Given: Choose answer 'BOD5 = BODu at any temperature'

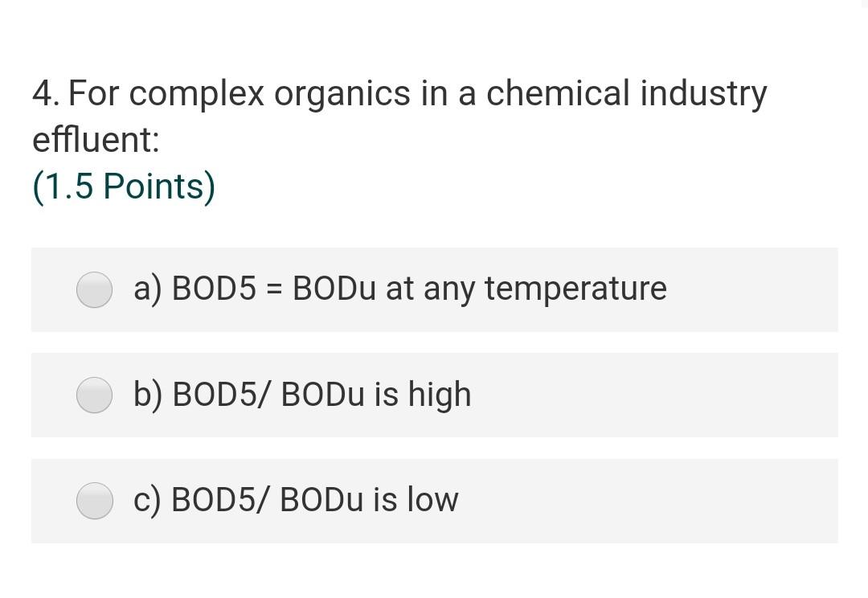Looking at the screenshot, I should pos(399,289).
